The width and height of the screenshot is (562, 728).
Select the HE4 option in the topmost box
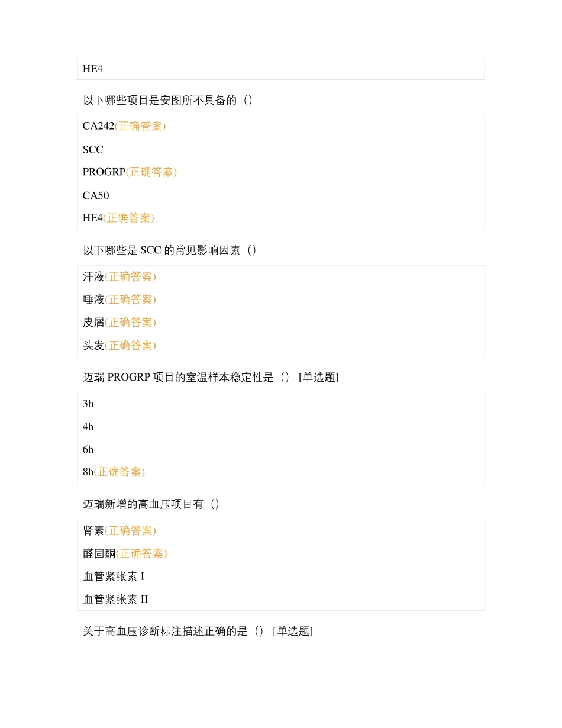[x=93, y=69]
